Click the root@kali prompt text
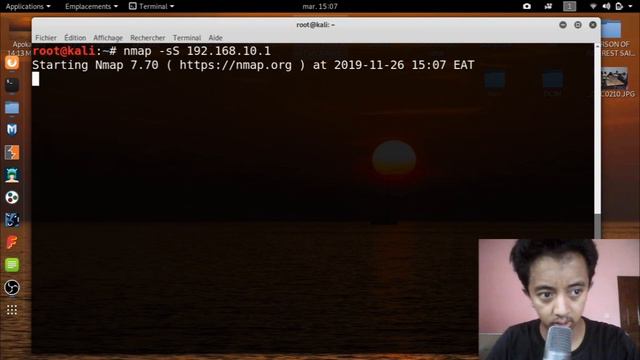 pyautogui.click(x=64, y=51)
